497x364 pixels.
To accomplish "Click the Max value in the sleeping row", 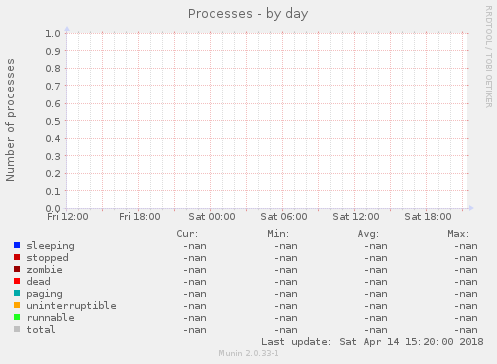I will pos(466,246).
